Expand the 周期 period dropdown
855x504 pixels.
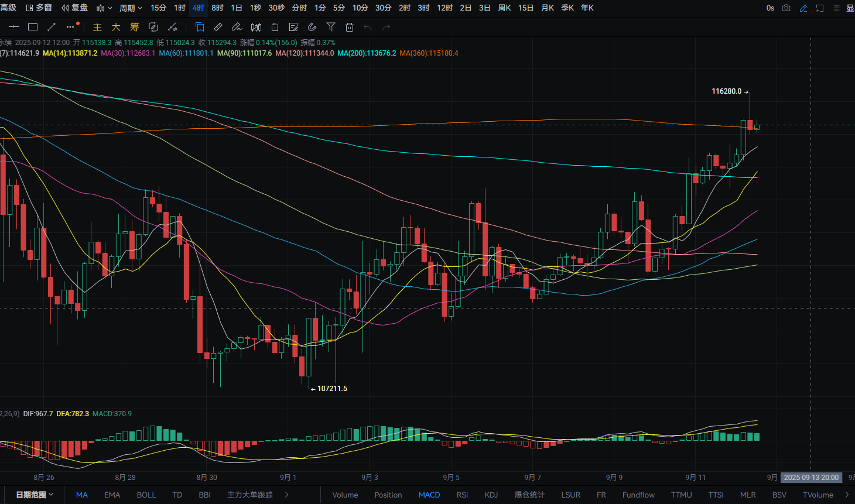[131, 8]
